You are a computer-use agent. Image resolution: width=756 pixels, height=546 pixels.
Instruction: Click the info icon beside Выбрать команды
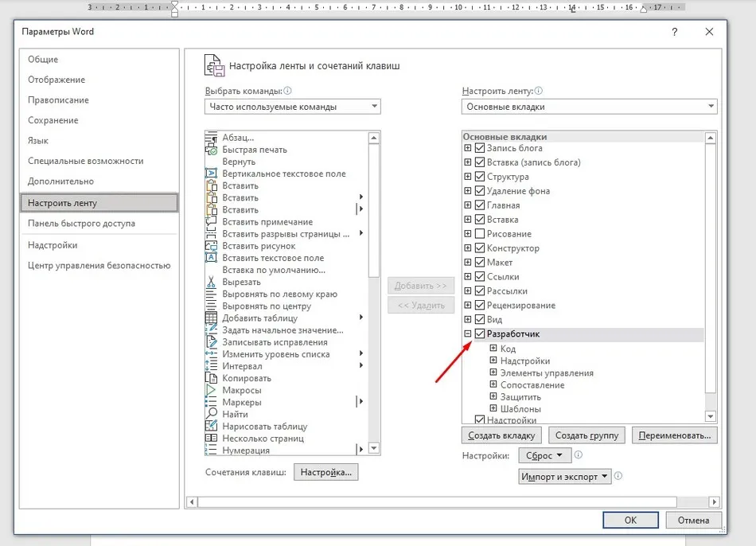tap(288, 91)
